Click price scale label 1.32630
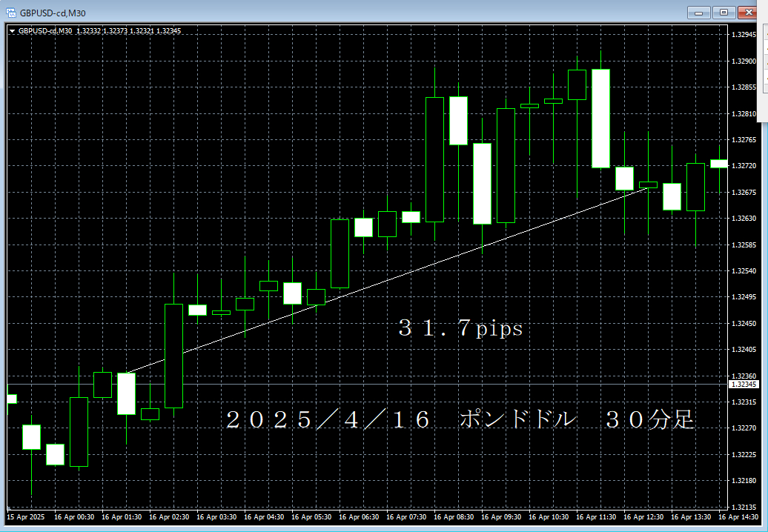 point(744,219)
